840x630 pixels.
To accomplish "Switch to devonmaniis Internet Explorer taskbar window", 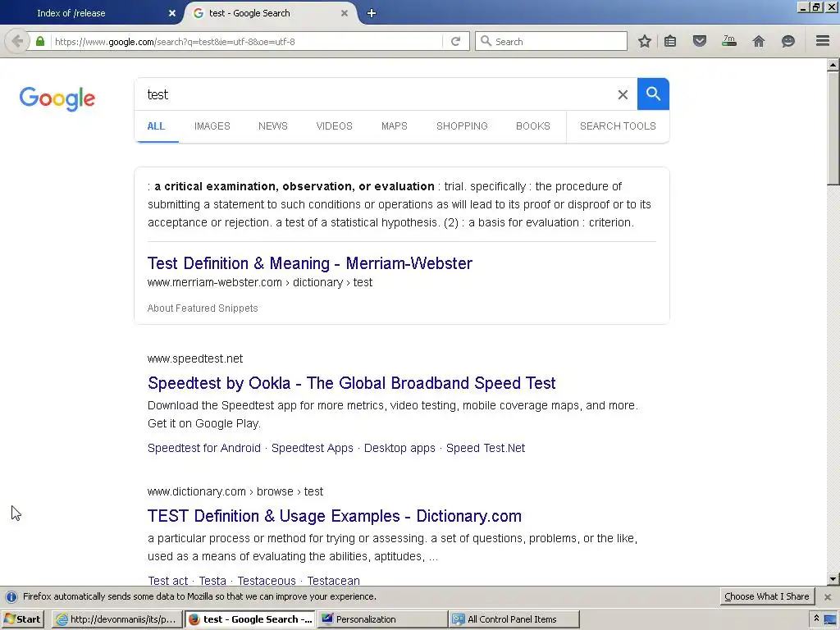I will (116, 619).
